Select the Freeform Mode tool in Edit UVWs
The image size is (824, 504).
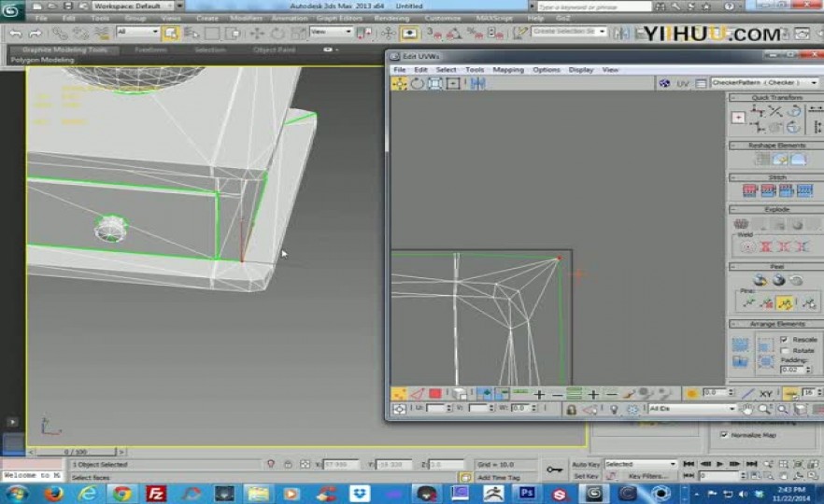pyautogui.click(x=453, y=83)
